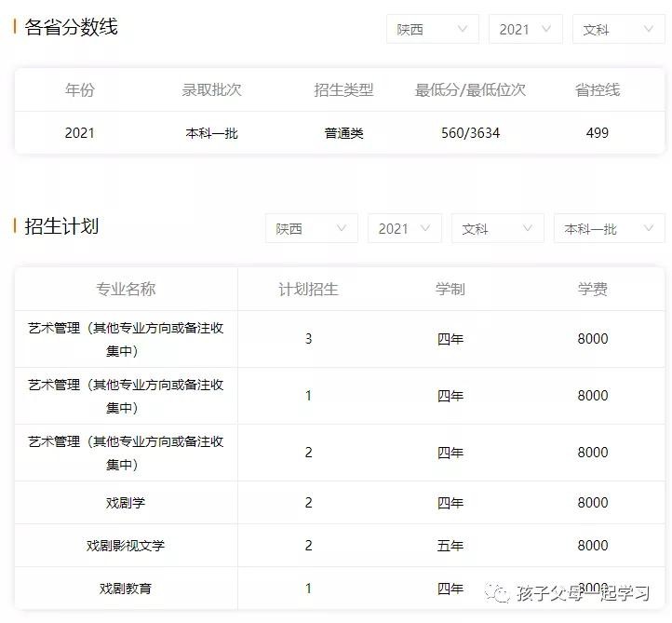Click the 省控线 column header
The height and width of the screenshot is (623, 672).
click(x=597, y=90)
